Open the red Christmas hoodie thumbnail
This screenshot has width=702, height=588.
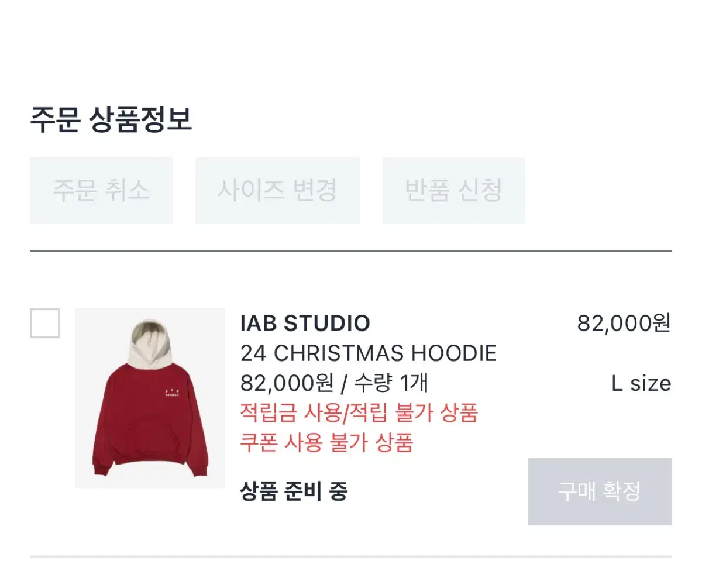point(150,398)
